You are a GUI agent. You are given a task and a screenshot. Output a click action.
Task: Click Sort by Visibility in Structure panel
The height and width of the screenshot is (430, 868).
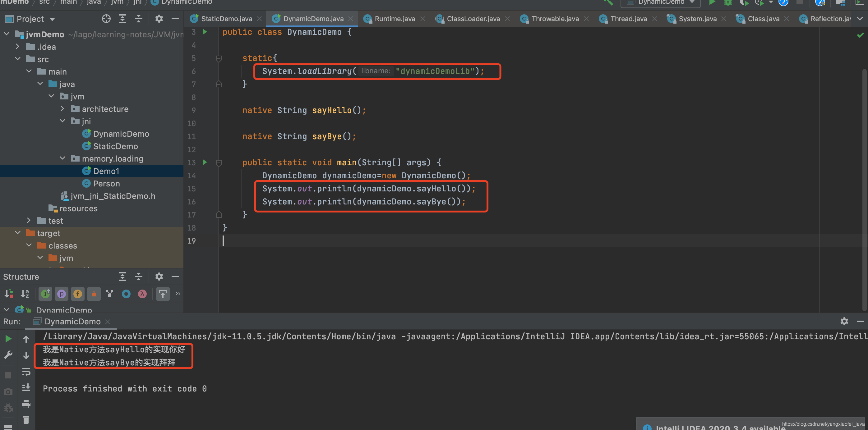pos(9,294)
